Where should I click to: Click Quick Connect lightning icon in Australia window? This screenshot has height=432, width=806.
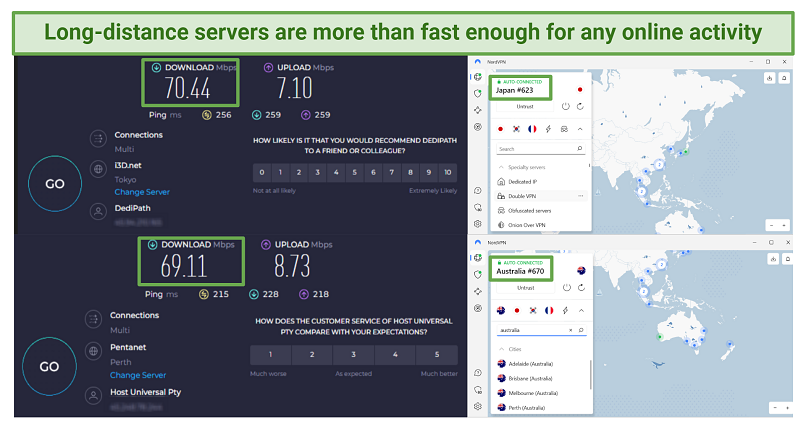[565, 311]
